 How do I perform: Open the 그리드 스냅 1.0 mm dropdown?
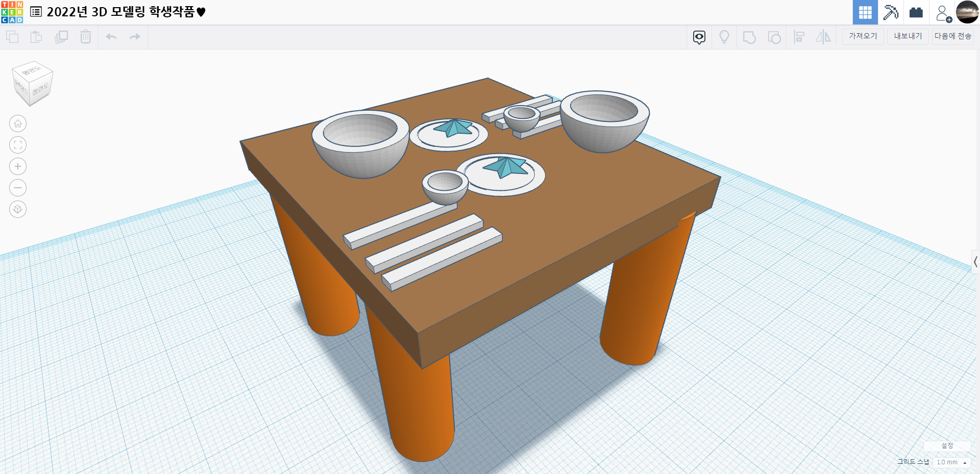pos(952,462)
